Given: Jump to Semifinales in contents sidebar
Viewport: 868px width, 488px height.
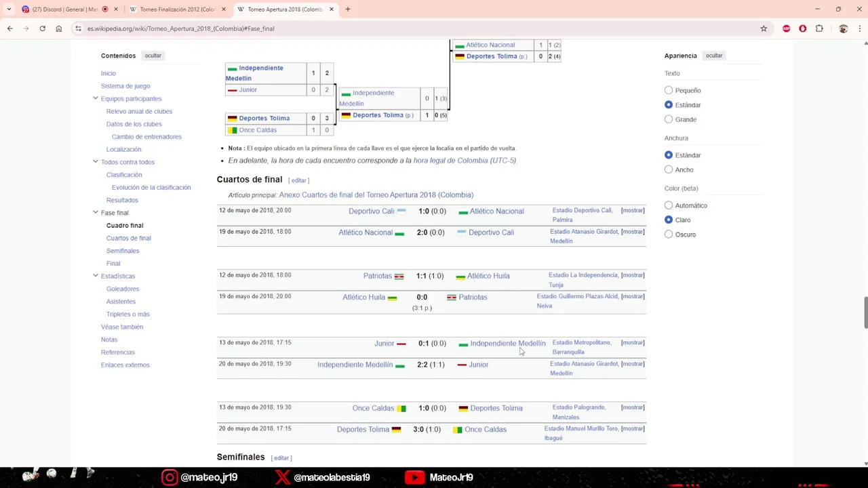Looking at the screenshot, I should 123,251.
